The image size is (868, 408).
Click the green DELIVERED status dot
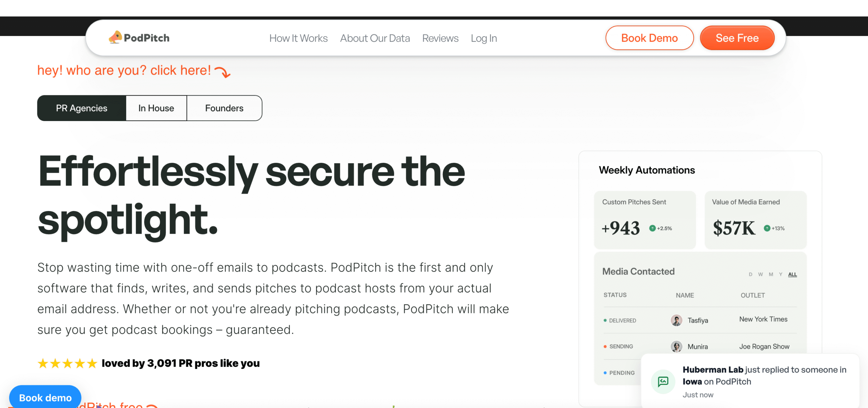tap(606, 320)
